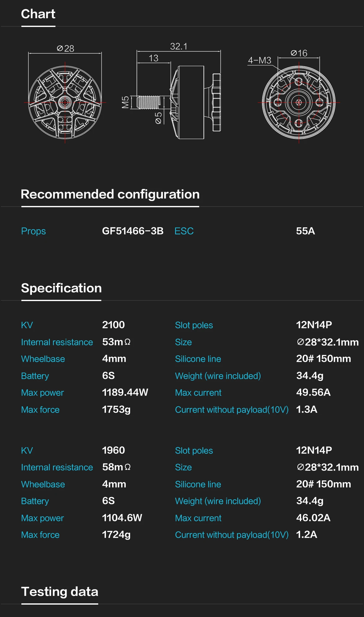Select the Specification section heading
The height and width of the screenshot is (617, 364).
[x=61, y=288]
